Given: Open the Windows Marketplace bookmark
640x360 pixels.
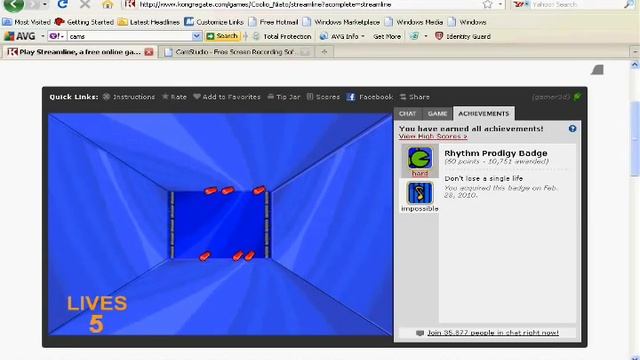Looking at the screenshot, I should click(341, 22).
